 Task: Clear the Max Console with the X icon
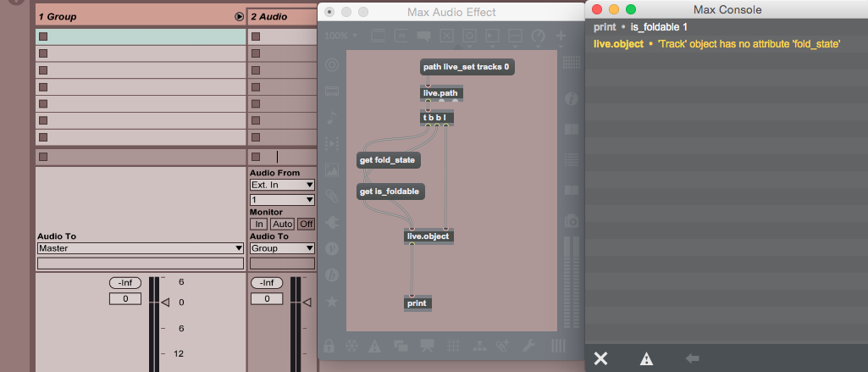600,358
